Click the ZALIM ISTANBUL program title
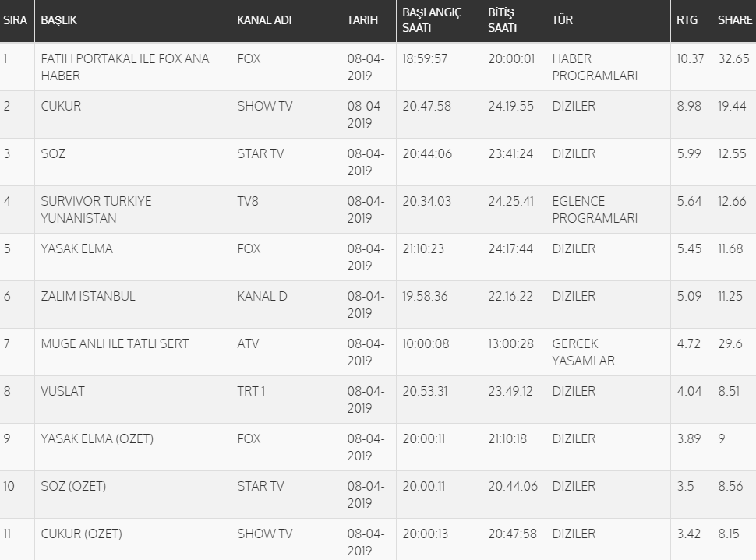 click(x=88, y=296)
